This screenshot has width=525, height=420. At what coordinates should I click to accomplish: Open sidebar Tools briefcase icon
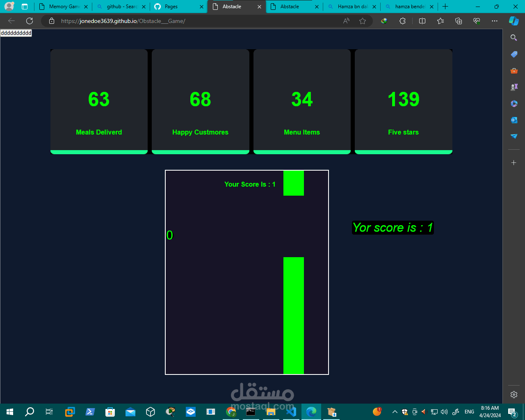514,71
